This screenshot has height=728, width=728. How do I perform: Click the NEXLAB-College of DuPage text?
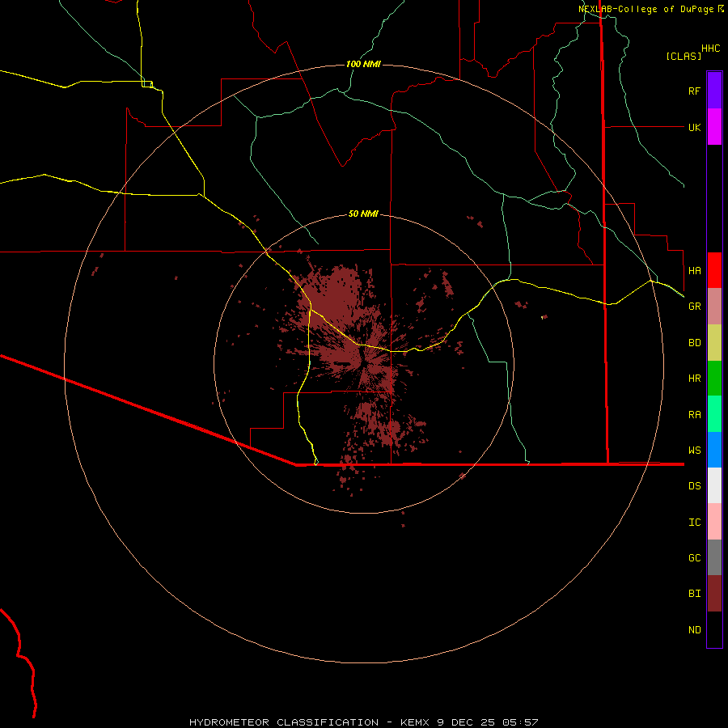click(x=645, y=9)
